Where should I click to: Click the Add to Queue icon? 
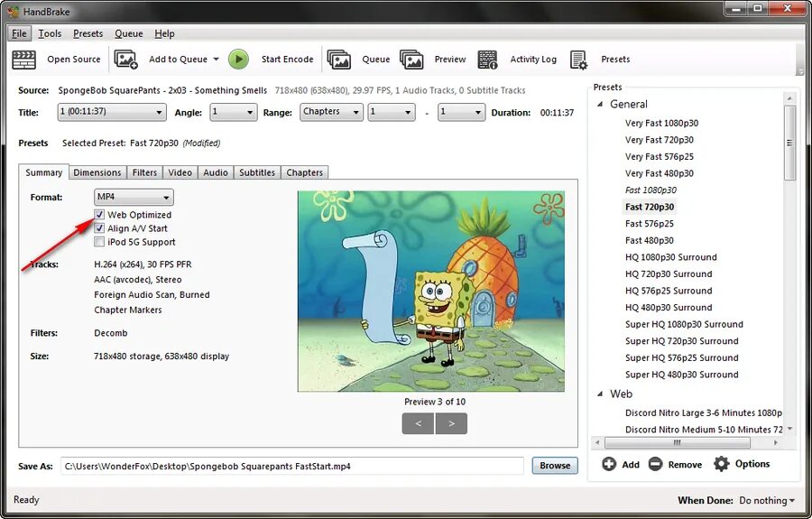pyautogui.click(x=125, y=60)
